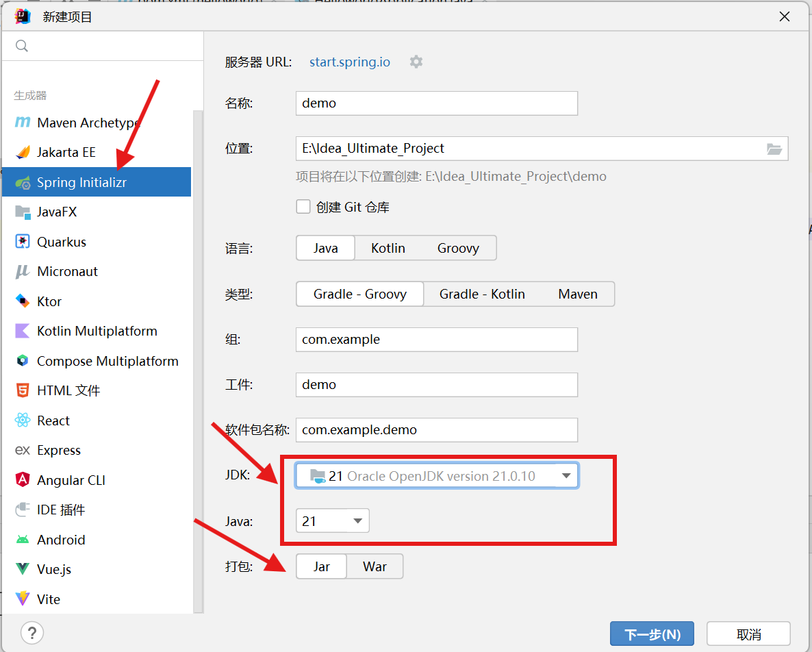
Task: Click the Angular CLI shield icon
Action: point(23,480)
